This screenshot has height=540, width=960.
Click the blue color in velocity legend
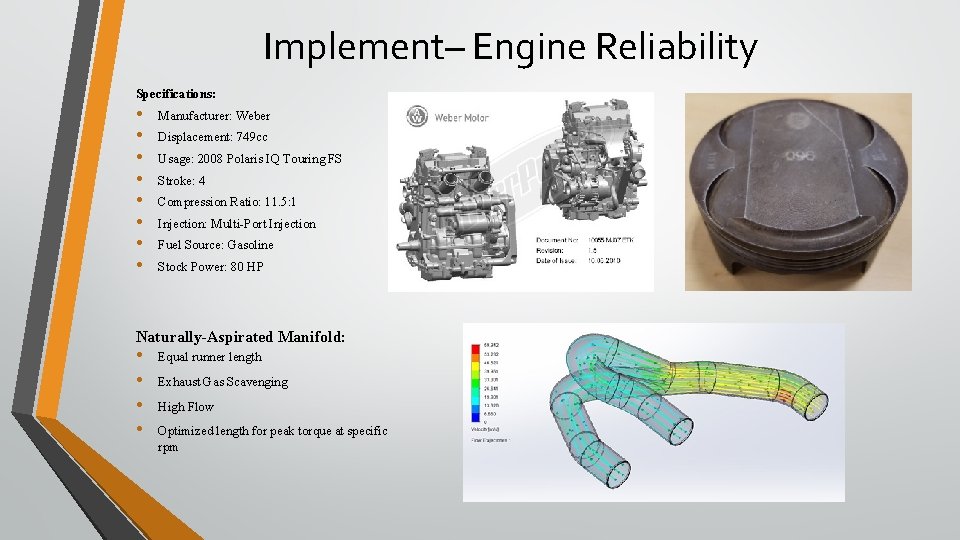[x=475, y=416]
